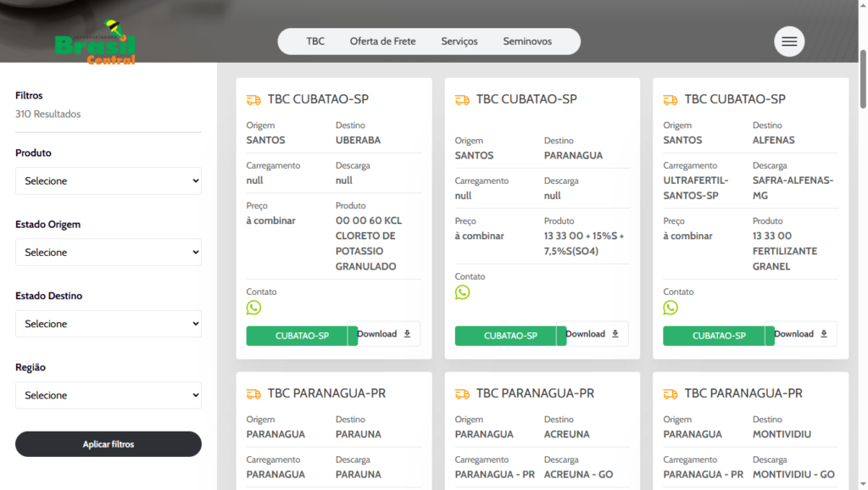Tap WhatsApp icon in SANTOS to ALFENAS card
Screen dimensions: 868x490
point(670,308)
